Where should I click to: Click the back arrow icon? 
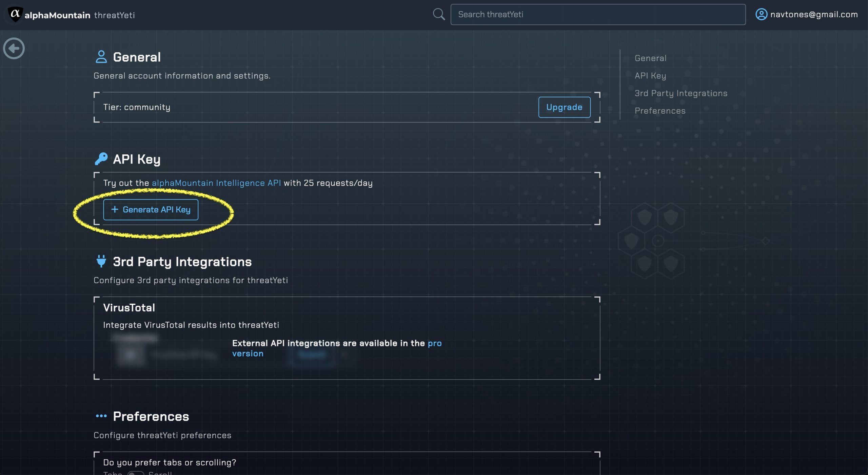(14, 49)
